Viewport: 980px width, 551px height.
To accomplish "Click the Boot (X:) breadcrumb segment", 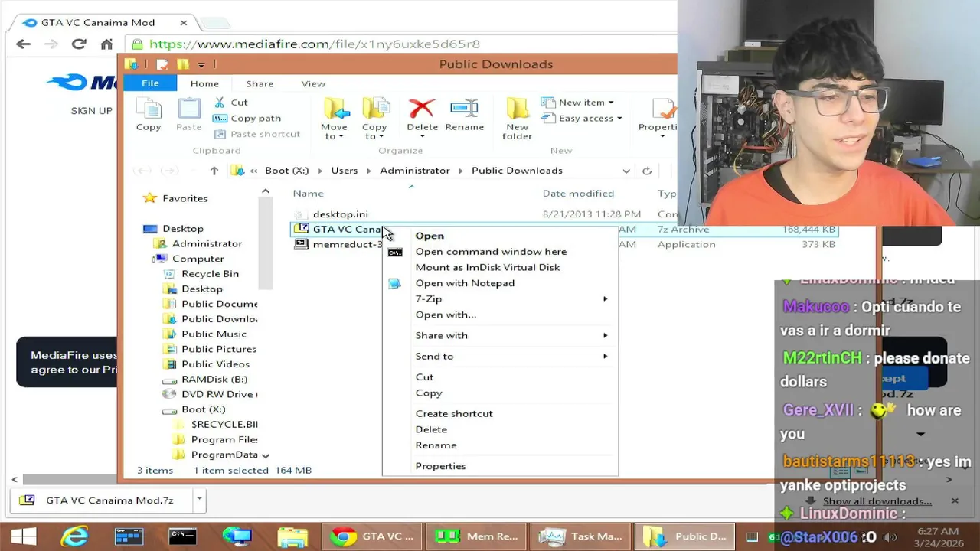I will coord(287,171).
